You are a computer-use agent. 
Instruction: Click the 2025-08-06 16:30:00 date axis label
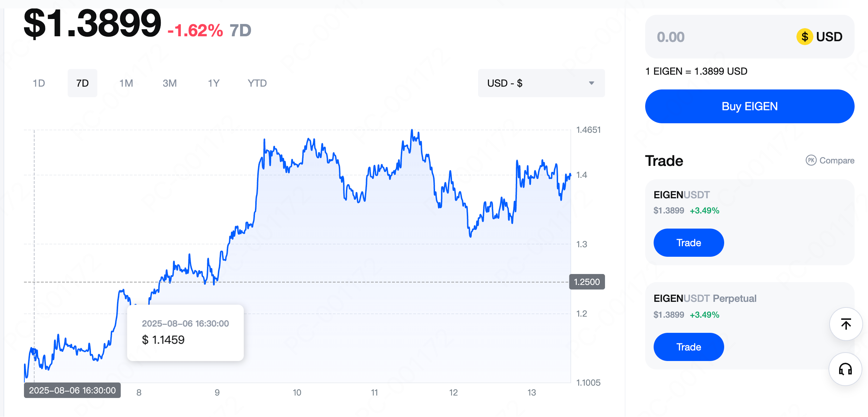(x=72, y=390)
